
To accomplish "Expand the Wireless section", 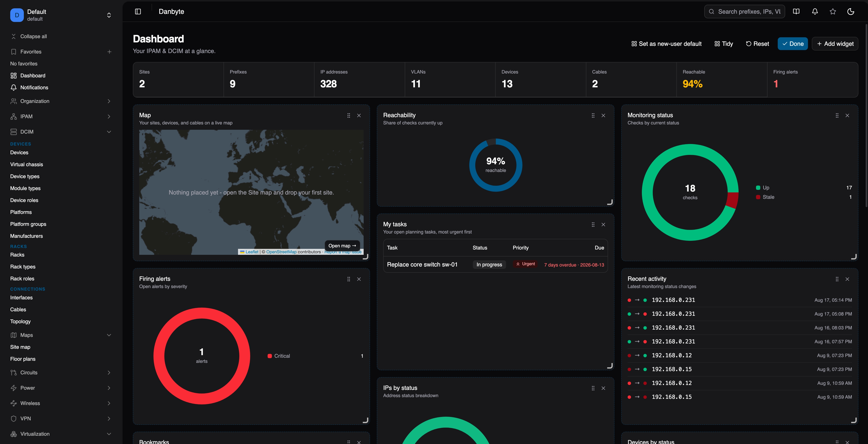I will pos(61,403).
